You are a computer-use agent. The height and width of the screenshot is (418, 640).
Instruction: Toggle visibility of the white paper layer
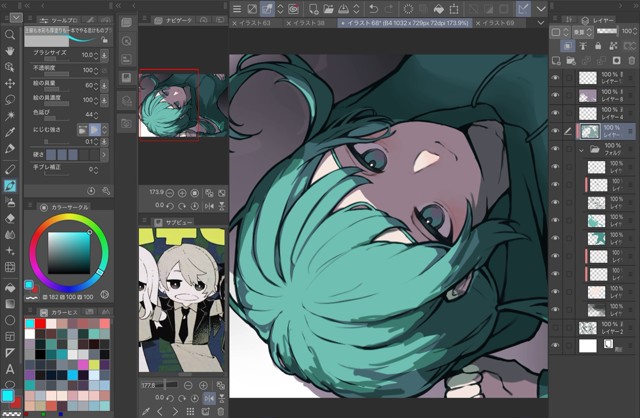[555, 345]
